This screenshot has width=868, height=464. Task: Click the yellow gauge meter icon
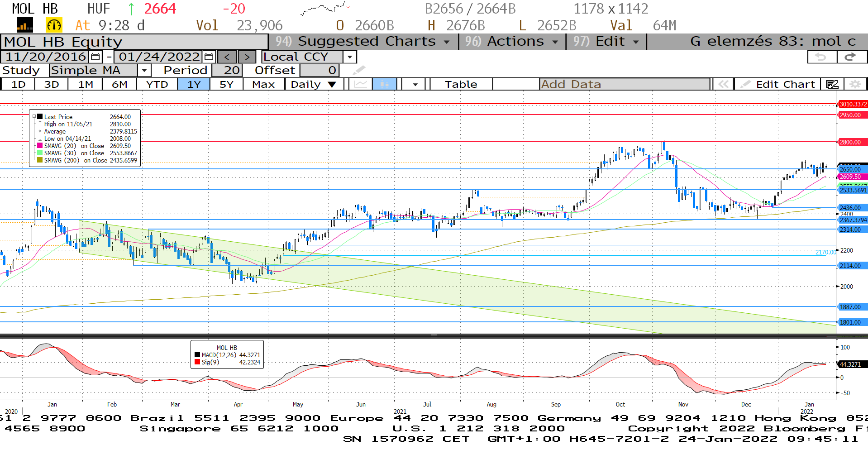[x=54, y=25]
